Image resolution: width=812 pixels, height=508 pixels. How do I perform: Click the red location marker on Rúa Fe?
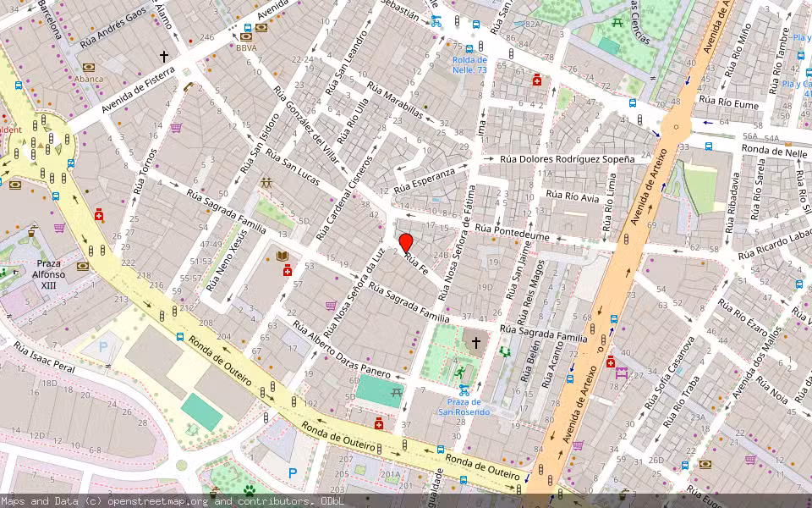coord(406,244)
